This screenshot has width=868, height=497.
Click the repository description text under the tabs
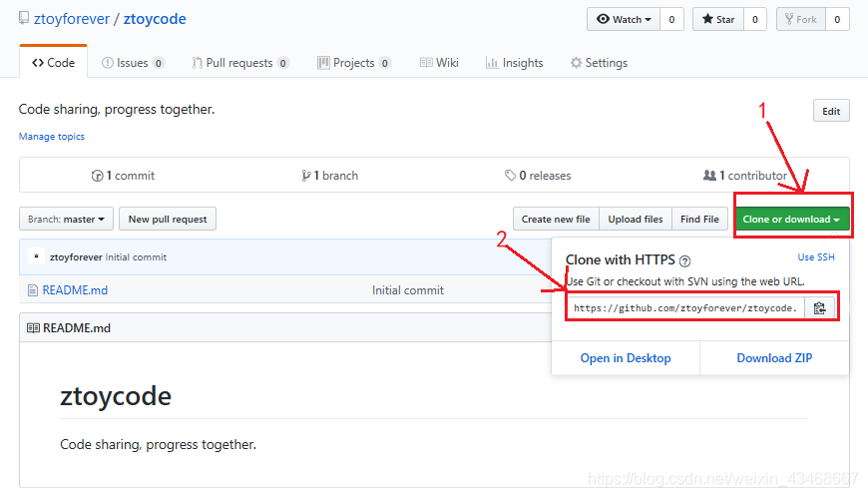click(x=117, y=109)
